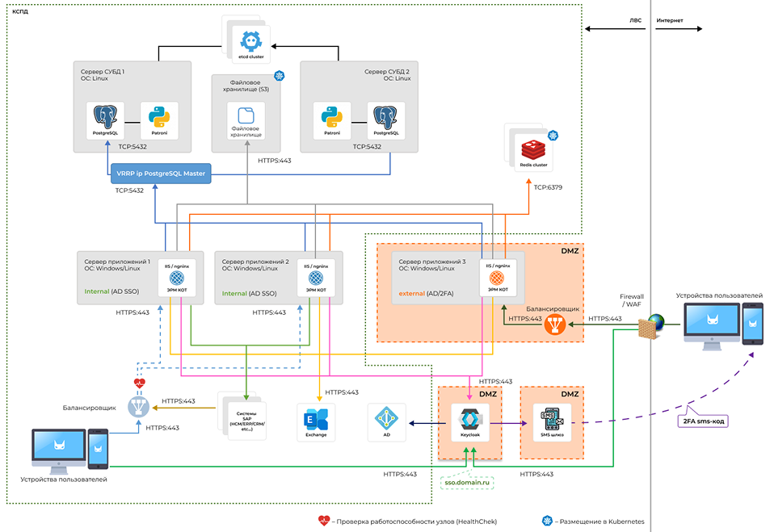Click the AD directory icon
Viewport: 770px width, 532px height.
click(386, 419)
